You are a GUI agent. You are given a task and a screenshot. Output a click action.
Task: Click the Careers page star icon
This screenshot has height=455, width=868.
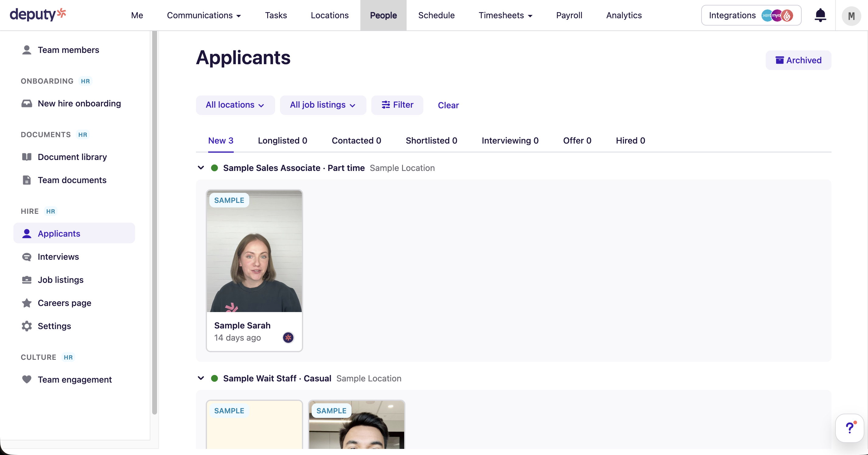pos(26,303)
